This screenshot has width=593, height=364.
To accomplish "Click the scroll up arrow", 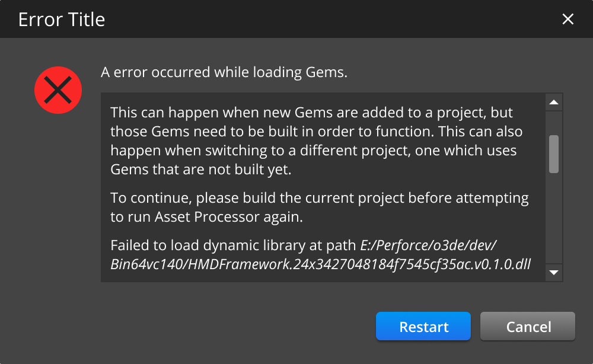I will [x=554, y=103].
